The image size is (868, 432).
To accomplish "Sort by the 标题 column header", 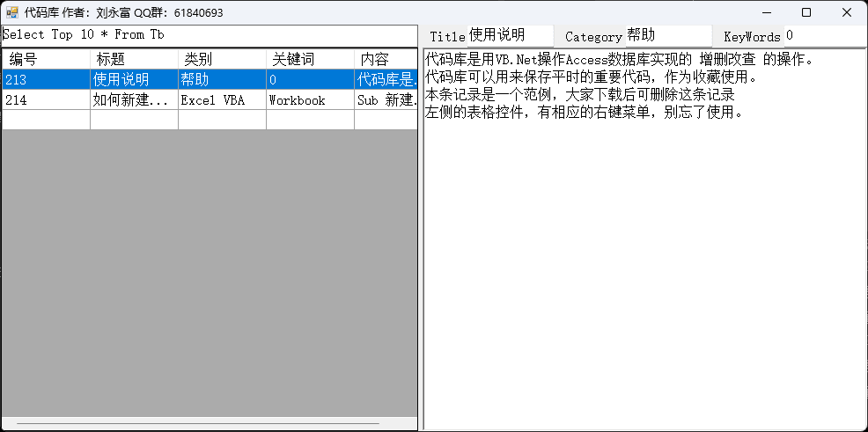I will point(134,59).
